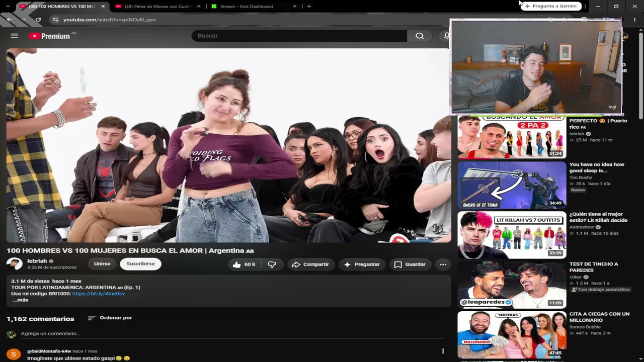
Task: Open more actions beside Guardar
Action: pos(443,264)
